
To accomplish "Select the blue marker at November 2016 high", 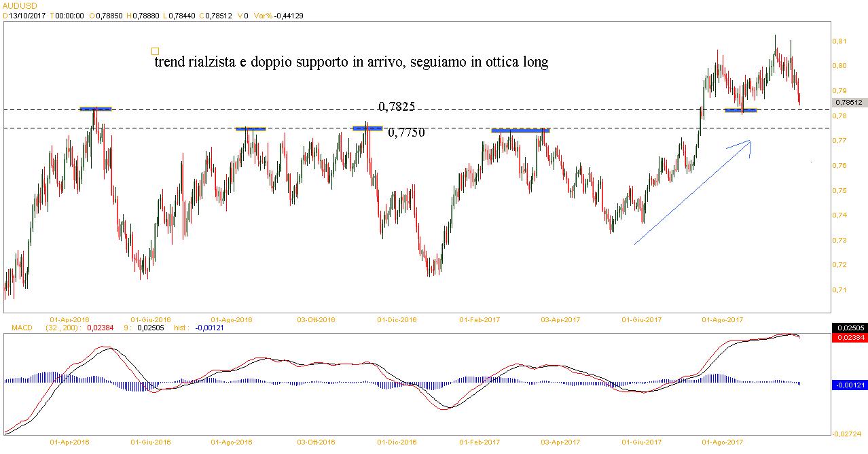I will point(367,128).
